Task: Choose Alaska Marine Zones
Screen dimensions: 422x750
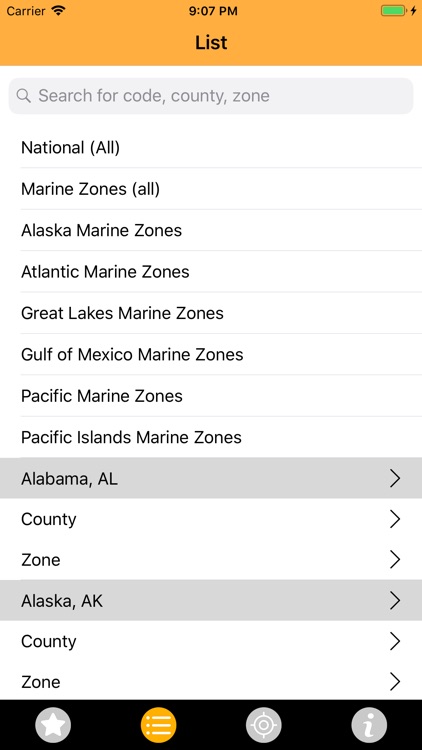Action: pos(211,230)
